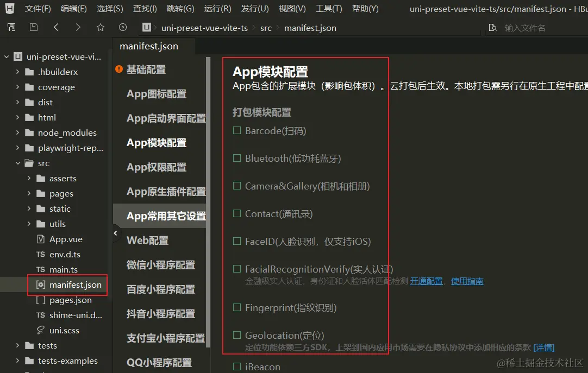Click the App.vue file icon
The height and width of the screenshot is (373, 588).
click(x=41, y=239)
